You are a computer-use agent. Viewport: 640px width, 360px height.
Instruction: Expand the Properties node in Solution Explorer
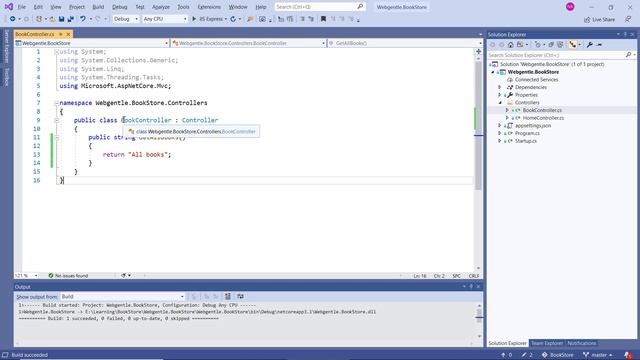(500, 95)
